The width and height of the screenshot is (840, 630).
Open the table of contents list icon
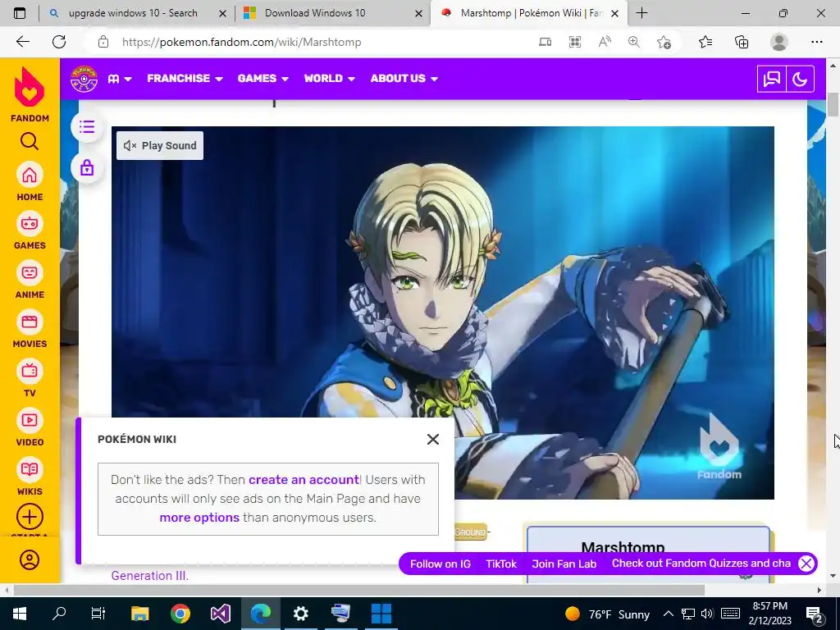[x=87, y=127]
